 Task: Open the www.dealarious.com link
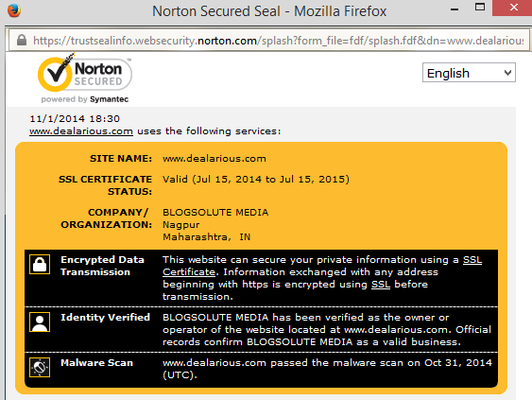(x=81, y=131)
